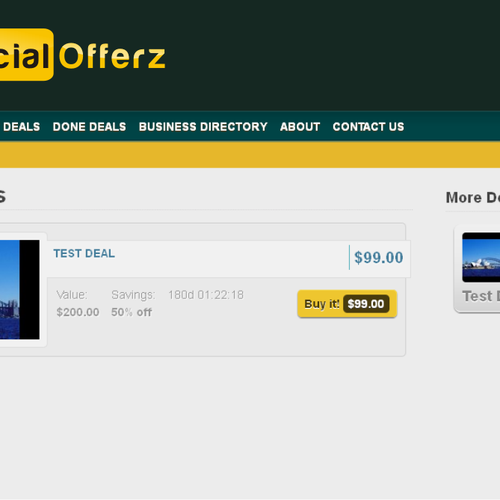500x500 pixels.
Task: Click the Buy it! button
Action: 347,304
